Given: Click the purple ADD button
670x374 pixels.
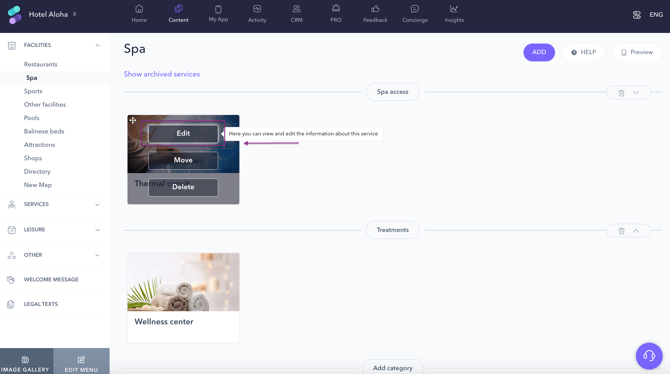Looking at the screenshot, I should tap(539, 52).
